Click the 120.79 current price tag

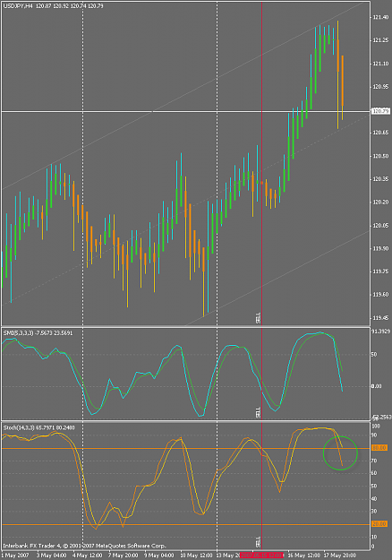pyautogui.click(x=380, y=111)
